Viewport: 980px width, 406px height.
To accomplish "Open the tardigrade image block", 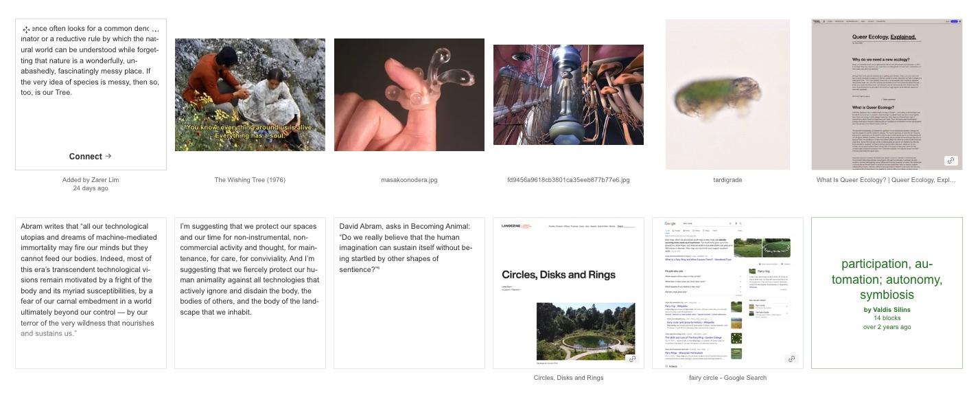I will point(727,95).
